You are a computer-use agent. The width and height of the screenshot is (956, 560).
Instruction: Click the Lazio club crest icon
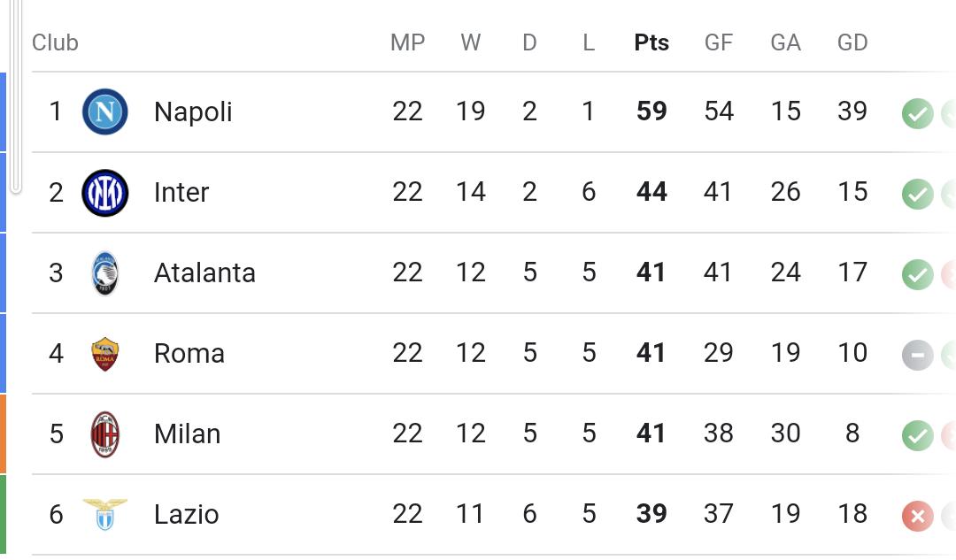tap(105, 514)
